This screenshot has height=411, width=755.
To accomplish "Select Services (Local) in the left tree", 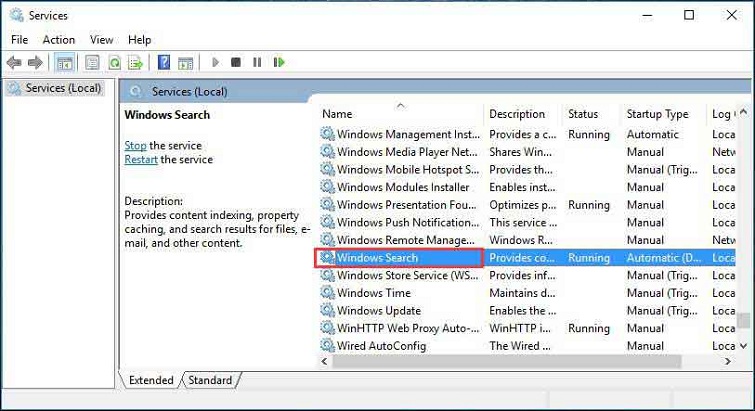I will (63, 88).
